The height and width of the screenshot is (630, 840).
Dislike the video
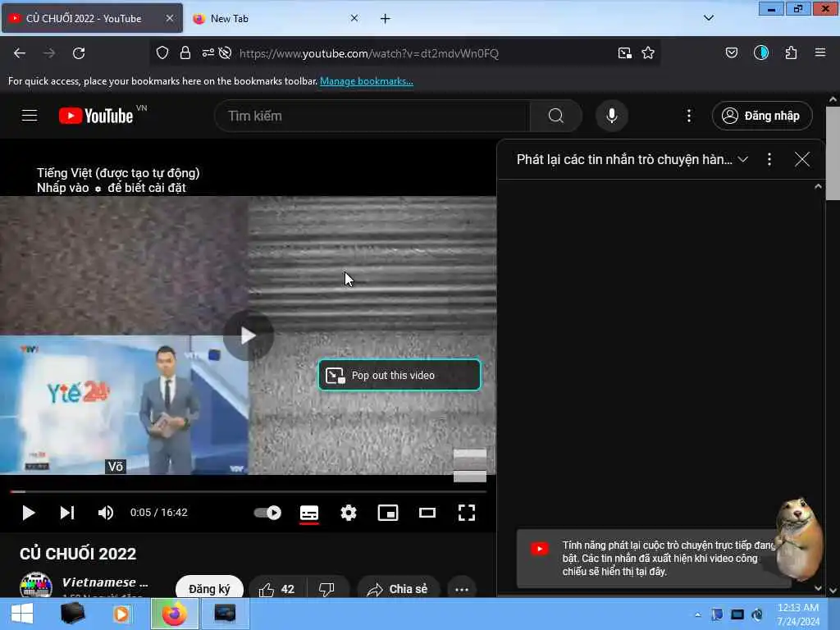point(326,589)
